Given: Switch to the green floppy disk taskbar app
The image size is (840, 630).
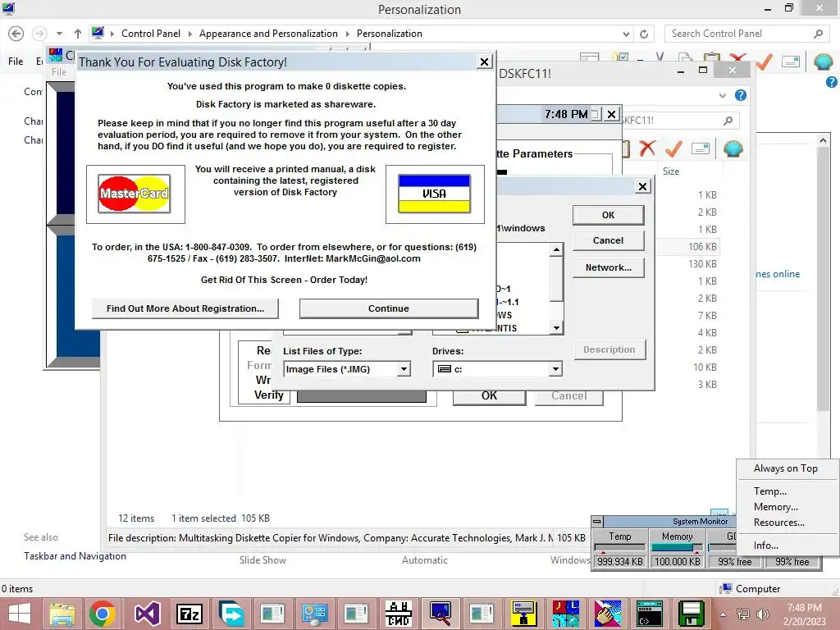Looking at the screenshot, I should (x=691, y=614).
